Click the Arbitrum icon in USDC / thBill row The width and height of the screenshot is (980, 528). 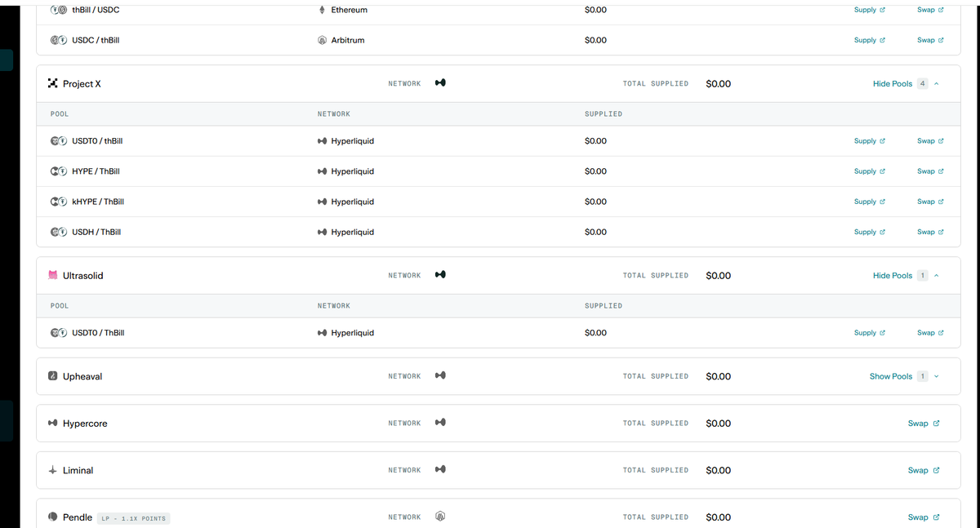[x=322, y=40]
